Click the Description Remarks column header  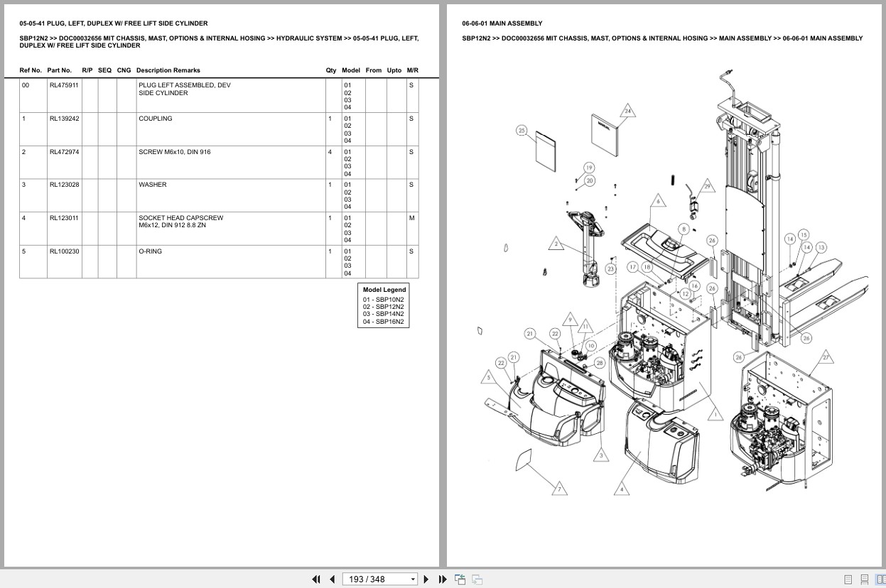[168, 70]
